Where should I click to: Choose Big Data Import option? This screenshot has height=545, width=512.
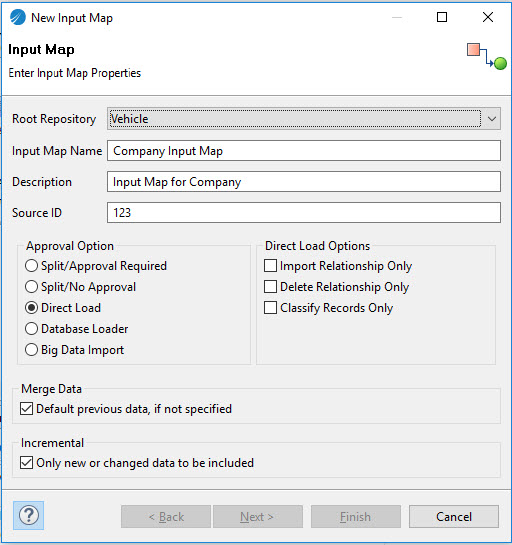coord(31,350)
